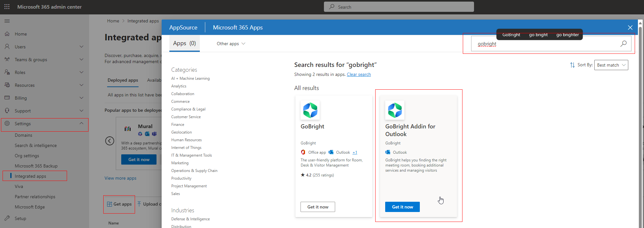Click the Upload arrow icon
644x228 pixels.
pyautogui.click(x=139, y=204)
